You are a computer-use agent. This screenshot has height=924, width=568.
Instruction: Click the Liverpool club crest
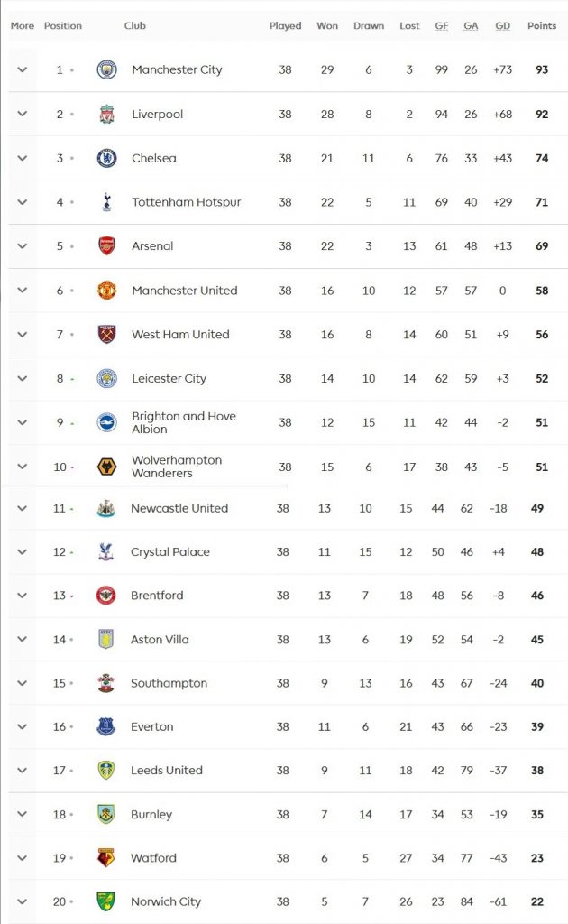point(107,115)
